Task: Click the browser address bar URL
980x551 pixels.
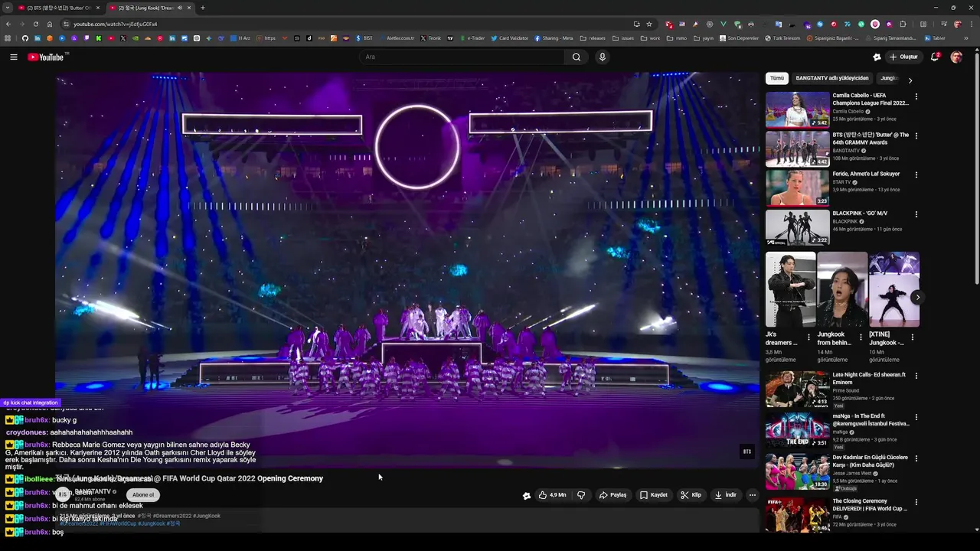Action: (x=115, y=24)
